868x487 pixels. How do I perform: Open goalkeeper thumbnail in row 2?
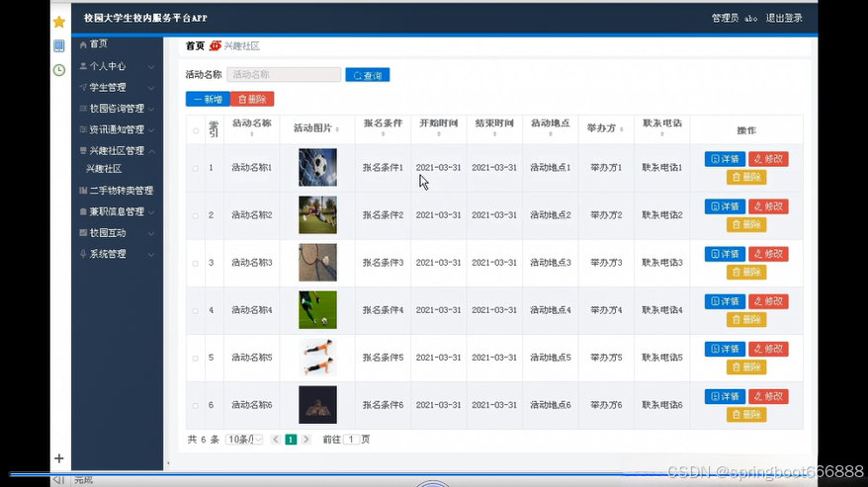(x=317, y=214)
